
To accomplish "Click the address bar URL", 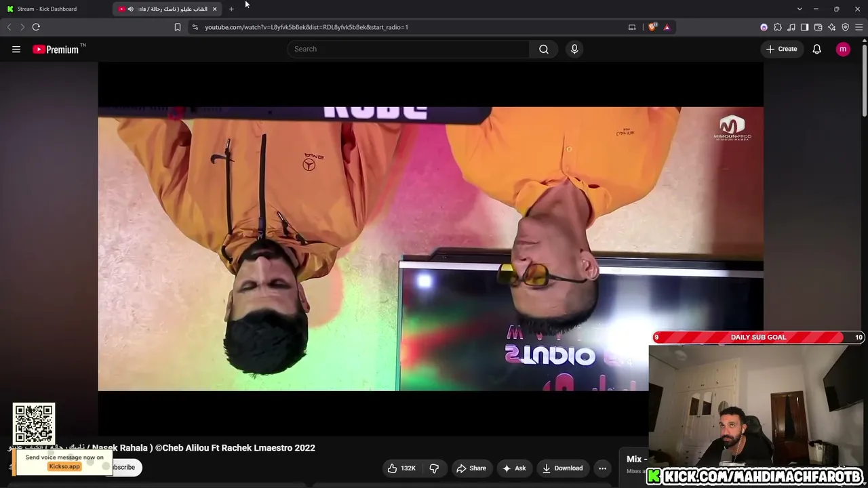I will [307, 27].
